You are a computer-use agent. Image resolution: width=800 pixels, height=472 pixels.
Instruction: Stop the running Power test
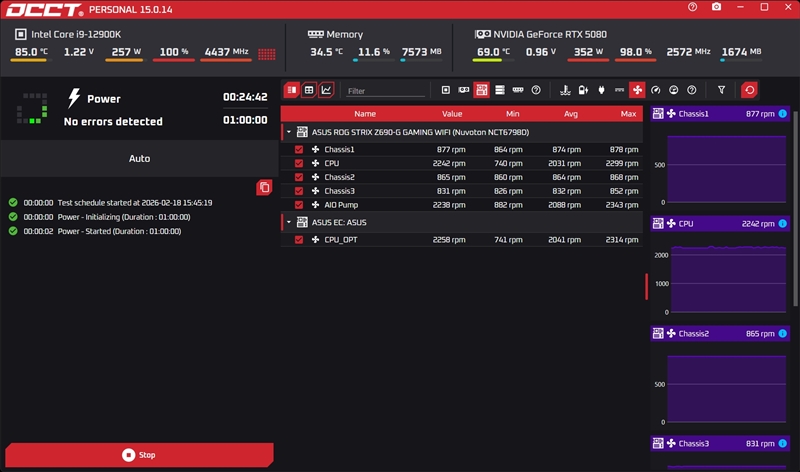pos(139,455)
